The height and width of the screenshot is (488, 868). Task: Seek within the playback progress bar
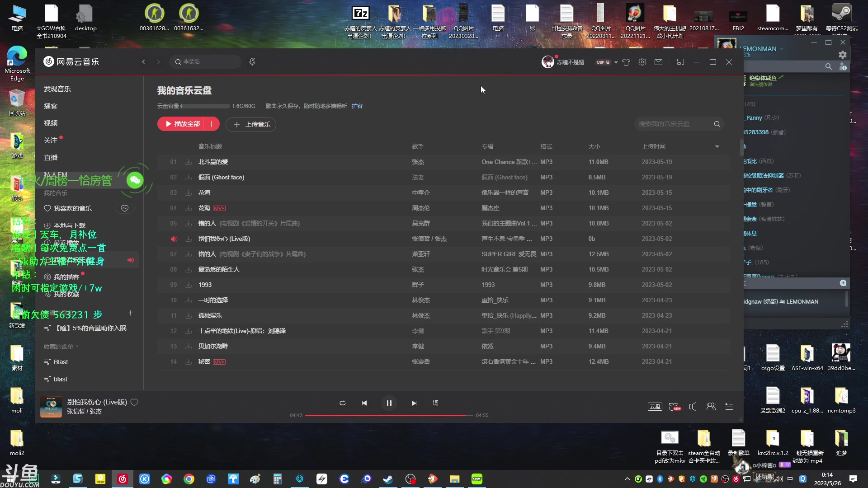click(389, 415)
